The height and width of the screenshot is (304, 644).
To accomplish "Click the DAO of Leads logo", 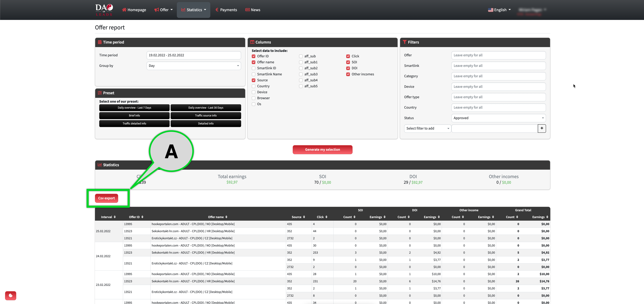I will (x=104, y=10).
